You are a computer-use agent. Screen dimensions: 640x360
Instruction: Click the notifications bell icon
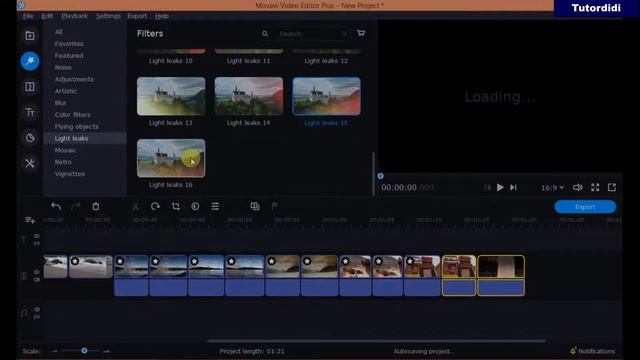(x=573, y=351)
